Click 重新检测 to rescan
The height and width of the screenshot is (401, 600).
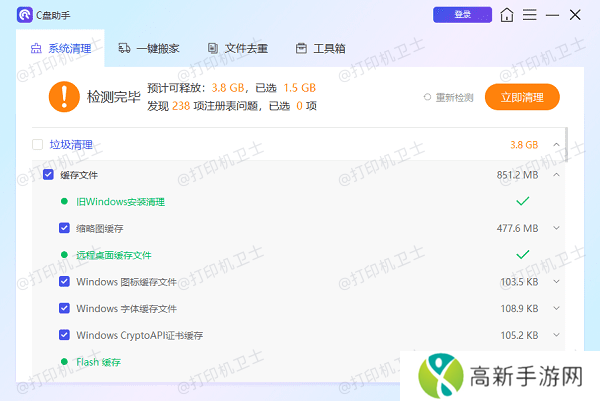(x=448, y=98)
